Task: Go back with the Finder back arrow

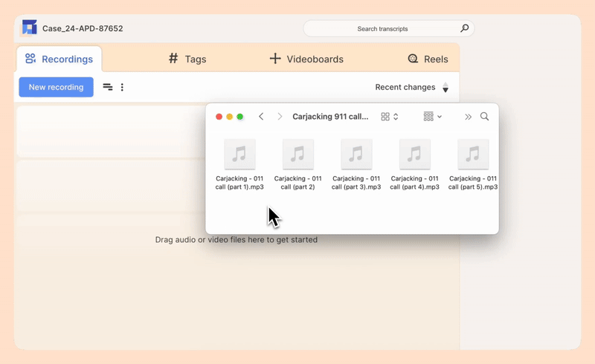Action: [x=261, y=117]
